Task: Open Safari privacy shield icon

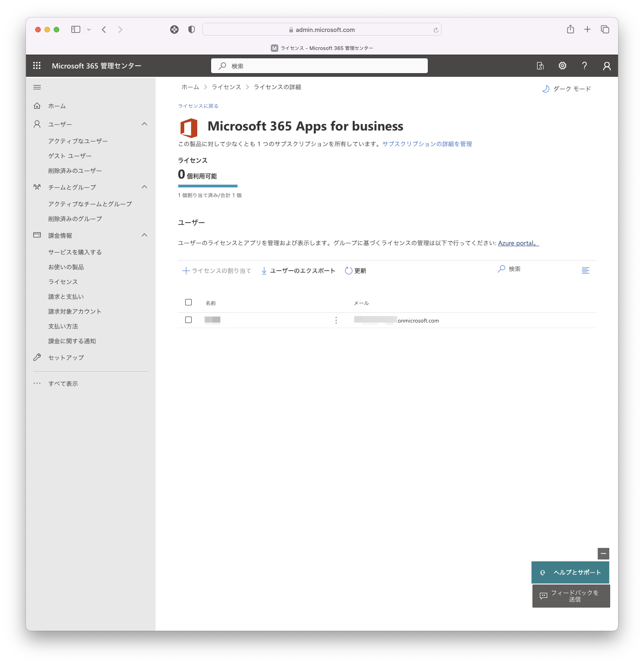Action: 192,30
